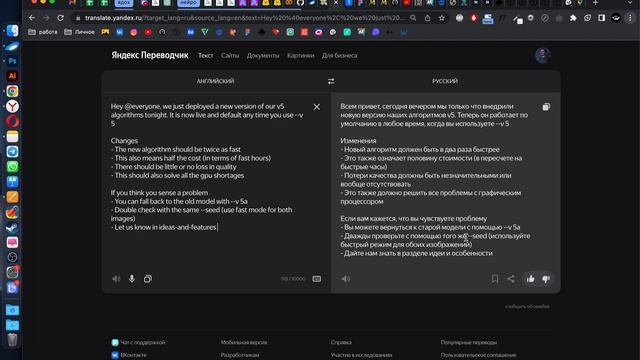Bookmark the translation to favorites
Screen dimensions: 640x360
click(x=495, y=279)
